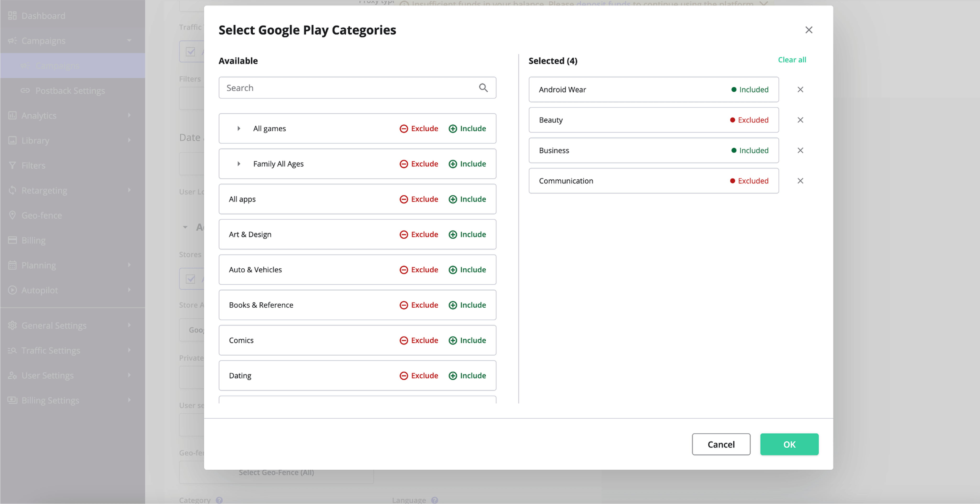The width and height of the screenshot is (980, 504).
Task: Exclude the Books & Reference category
Action: [x=418, y=305]
